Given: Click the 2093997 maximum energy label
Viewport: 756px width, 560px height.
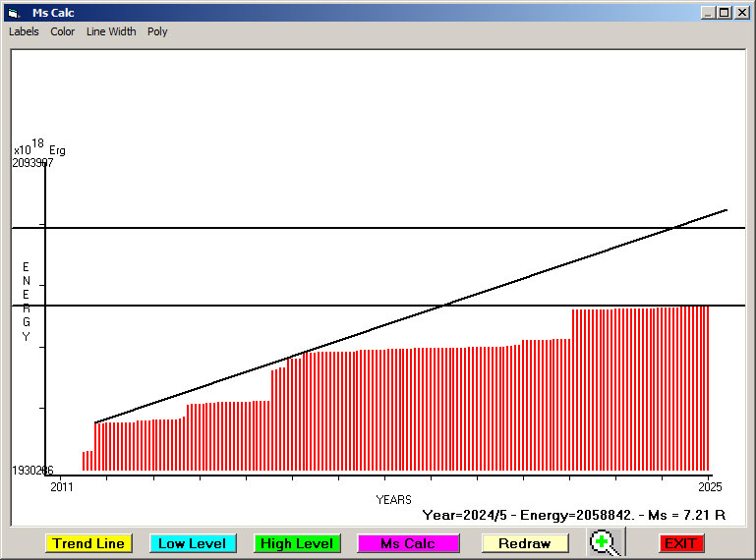Looking at the screenshot, I should coord(32,163).
